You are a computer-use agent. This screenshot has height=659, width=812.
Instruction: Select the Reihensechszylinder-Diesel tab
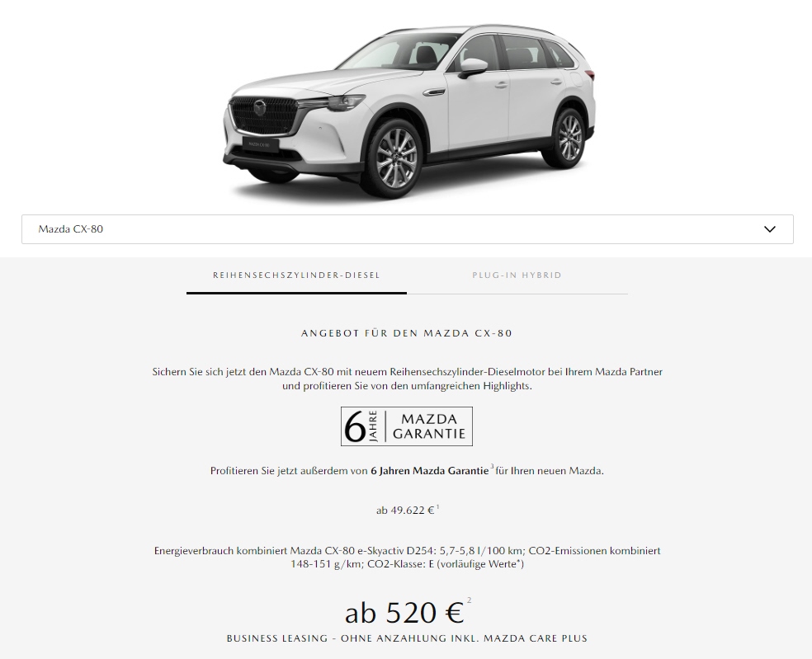[296, 275]
